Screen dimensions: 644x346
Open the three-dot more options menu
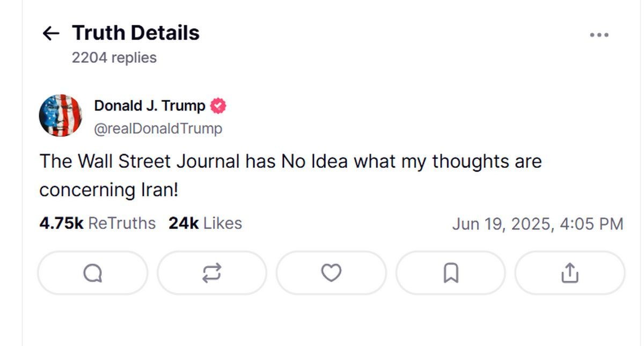pos(599,35)
